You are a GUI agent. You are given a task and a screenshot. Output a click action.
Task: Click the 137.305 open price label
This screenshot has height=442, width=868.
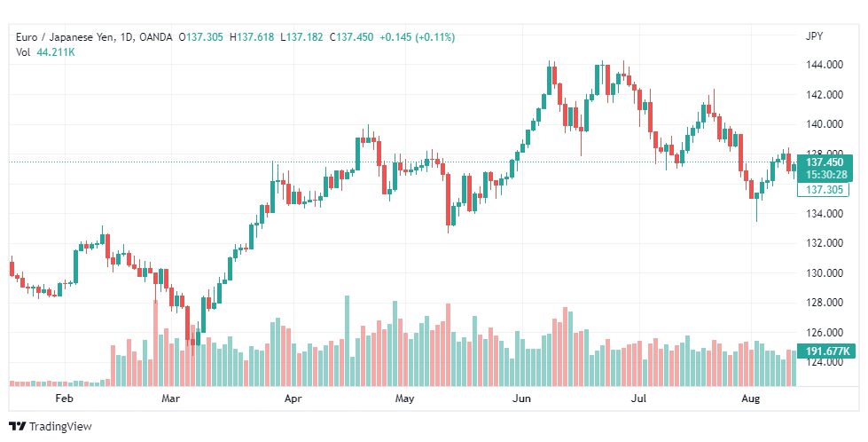pyautogui.click(x=823, y=190)
